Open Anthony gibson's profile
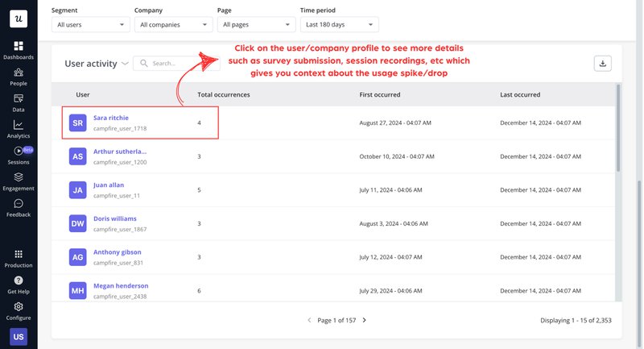The height and width of the screenshot is (349, 644). [117, 252]
